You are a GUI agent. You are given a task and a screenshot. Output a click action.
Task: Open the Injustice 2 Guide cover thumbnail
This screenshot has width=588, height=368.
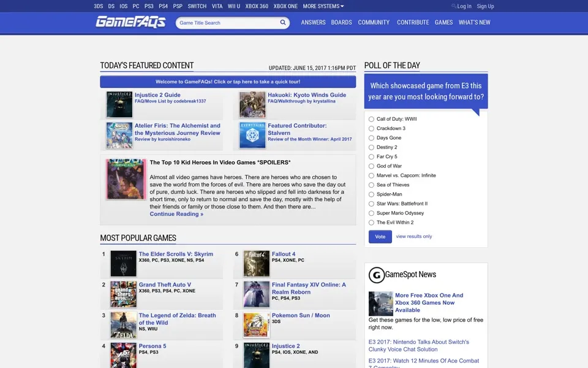(119, 104)
